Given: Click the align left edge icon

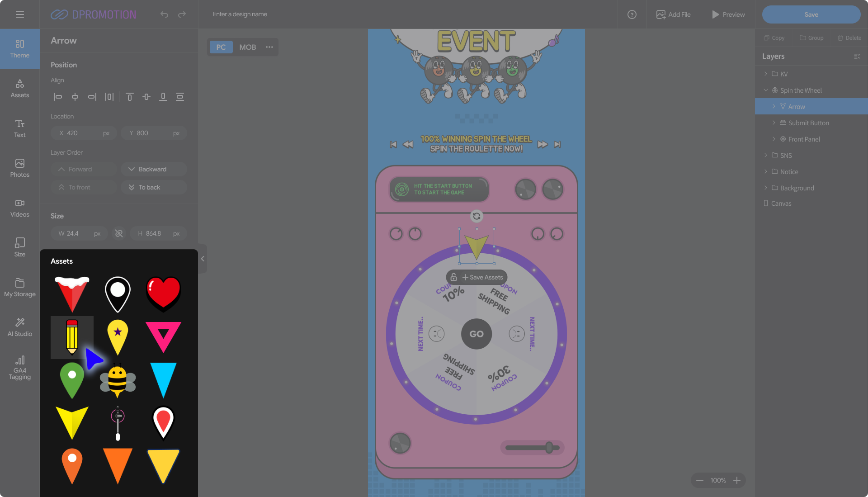Looking at the screenshot, I should point(58,97).
